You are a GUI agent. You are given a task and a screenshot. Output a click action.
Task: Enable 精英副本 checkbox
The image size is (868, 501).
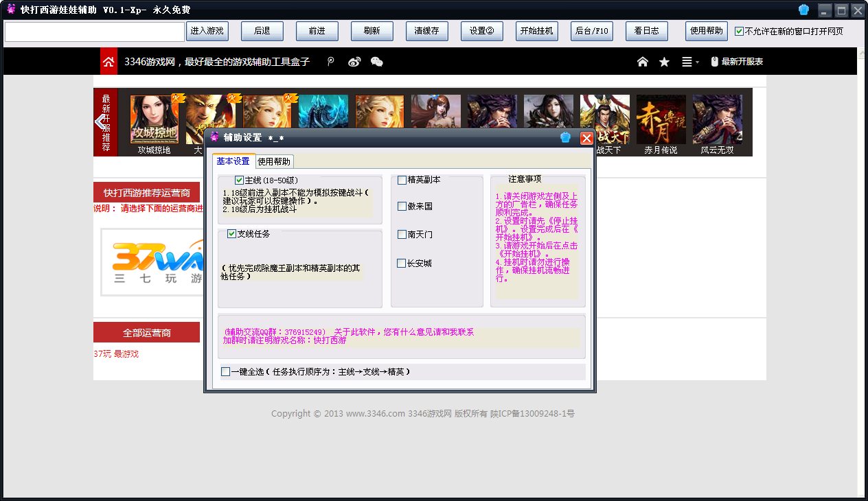pyautogui.click(x=402, y=180)
